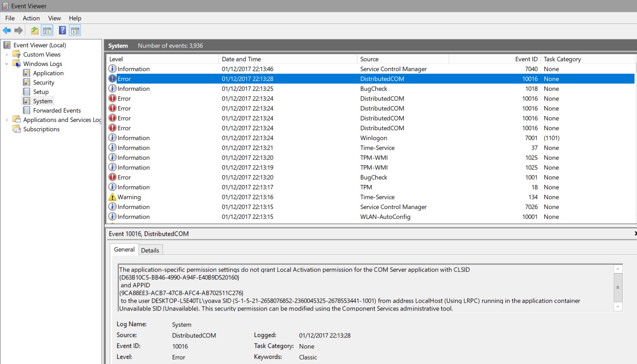637x364 pixels.
Task: Click the Event Viewer (Local) root icon
Action: [7, 45]
